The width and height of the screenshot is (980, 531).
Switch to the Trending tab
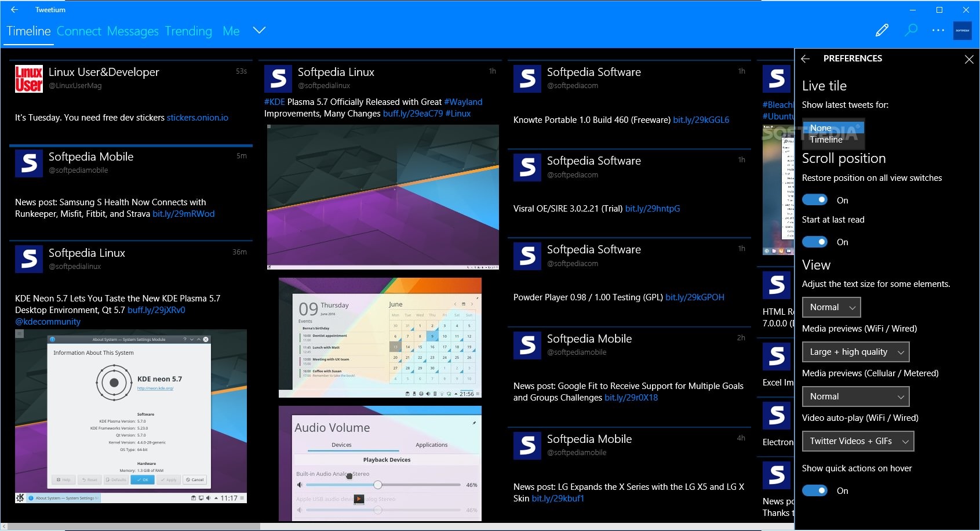point(188,31)
